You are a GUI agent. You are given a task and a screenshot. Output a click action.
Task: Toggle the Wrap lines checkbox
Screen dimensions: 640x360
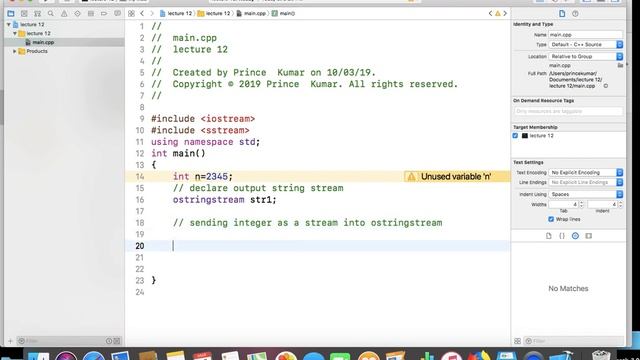[551, 219]
